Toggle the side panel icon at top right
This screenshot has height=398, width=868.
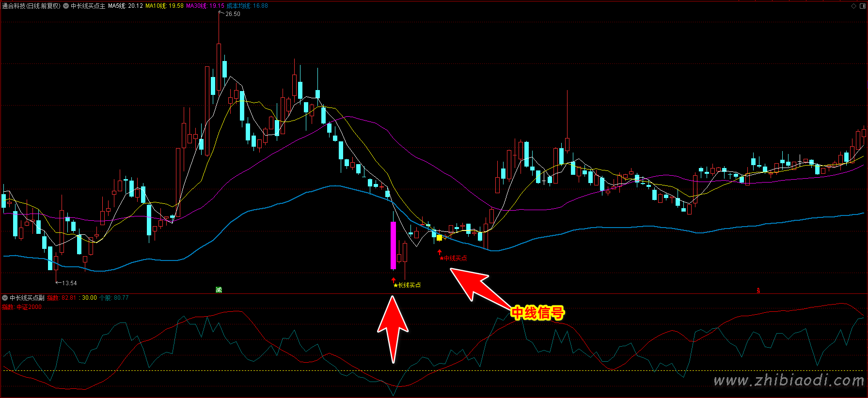click(862, 6)
